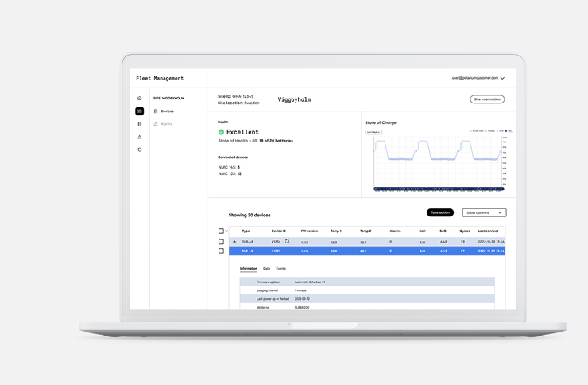Open the Show columns dropdown
Screen dimensions: 588x385
pyautogui.click(x=484, y=213)
